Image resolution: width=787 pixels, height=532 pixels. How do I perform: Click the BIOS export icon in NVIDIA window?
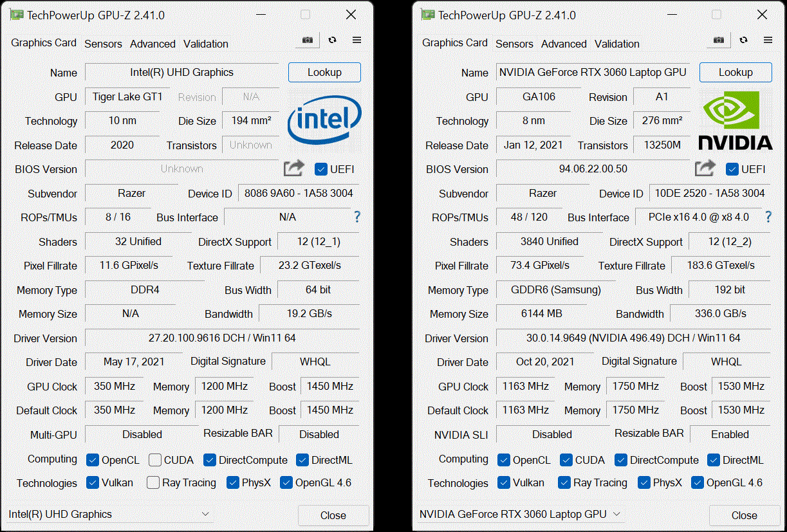tap(705, 169)
